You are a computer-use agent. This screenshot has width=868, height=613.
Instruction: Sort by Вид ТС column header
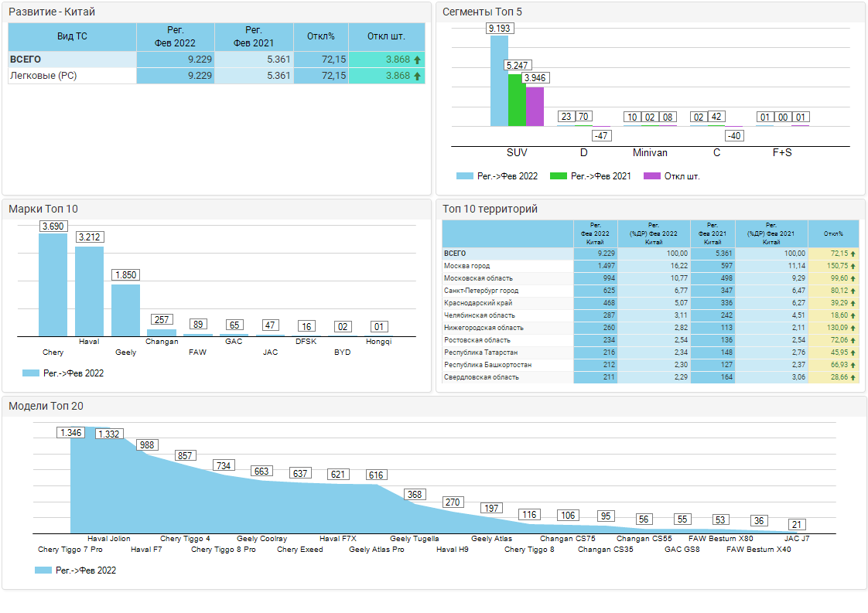click(72, 36)
